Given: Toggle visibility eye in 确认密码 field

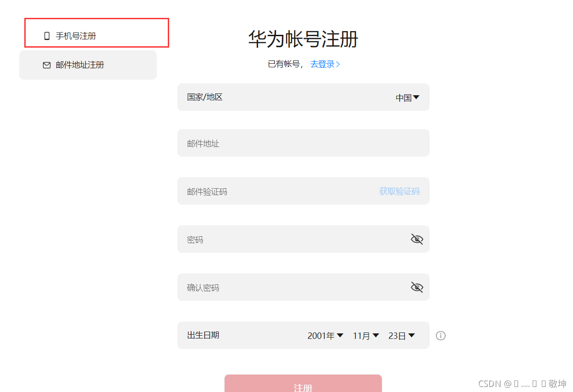Looking at the screenshot, I should click(x=417, y=287).
